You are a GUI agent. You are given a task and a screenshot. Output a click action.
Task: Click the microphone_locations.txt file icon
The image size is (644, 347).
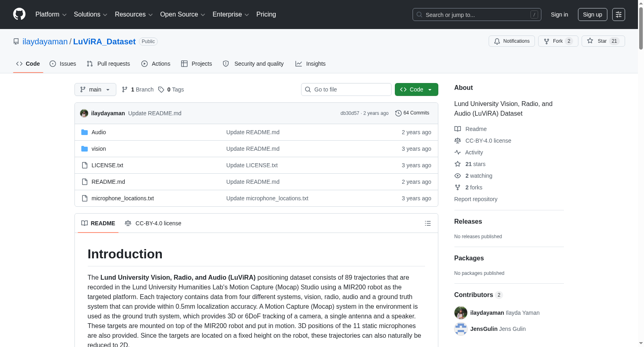click(x=85, y=198)
